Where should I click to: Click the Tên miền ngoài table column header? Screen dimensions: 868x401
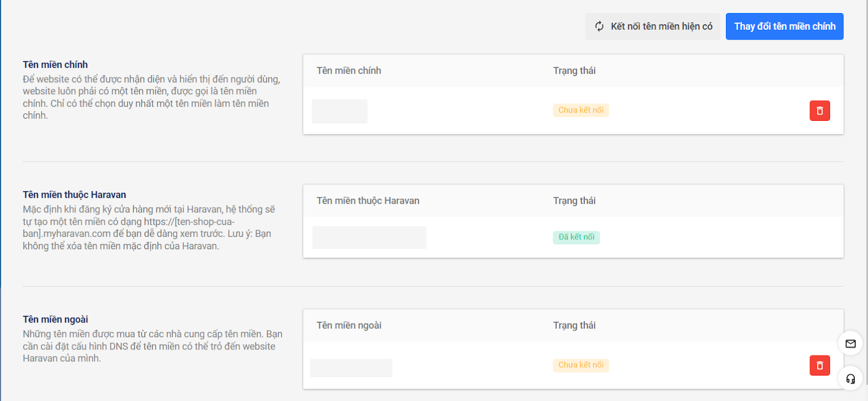pyautogui.click(x=349, y=325)
